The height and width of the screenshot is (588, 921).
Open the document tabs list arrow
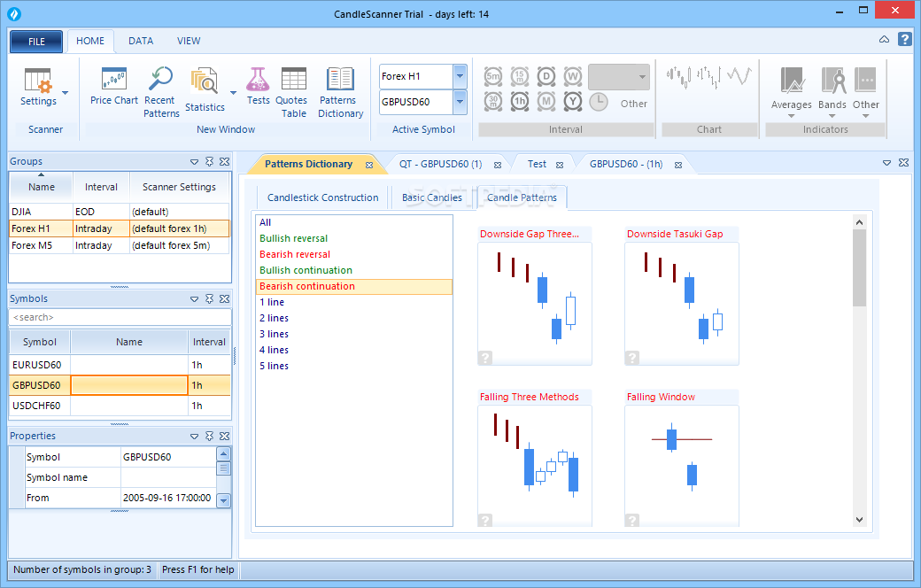[887, 163]
